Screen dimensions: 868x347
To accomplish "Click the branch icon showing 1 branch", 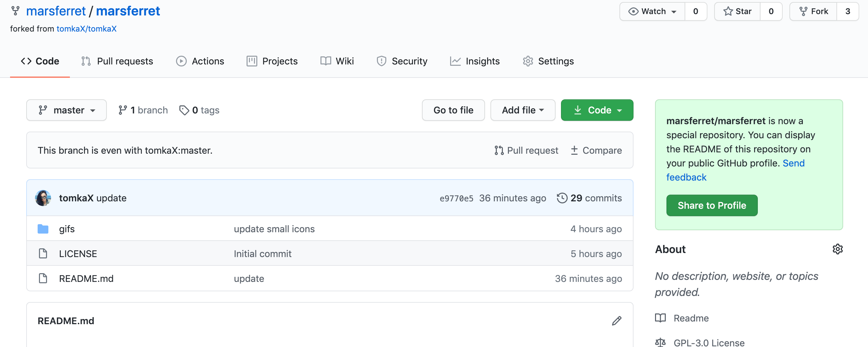I will pos(123,110).
